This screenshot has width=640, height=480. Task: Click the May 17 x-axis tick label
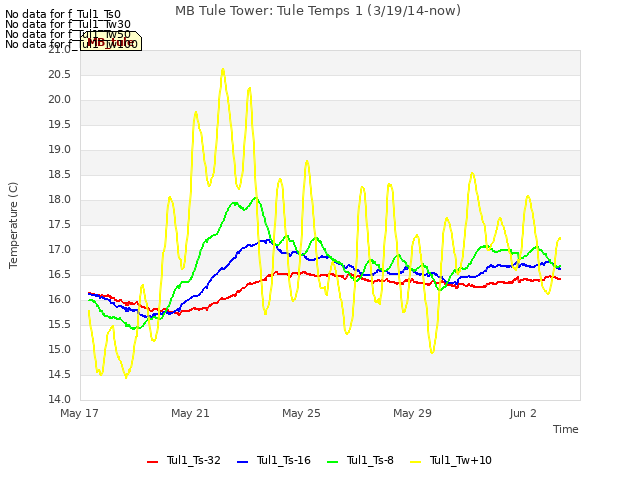(x=79, y=413)
